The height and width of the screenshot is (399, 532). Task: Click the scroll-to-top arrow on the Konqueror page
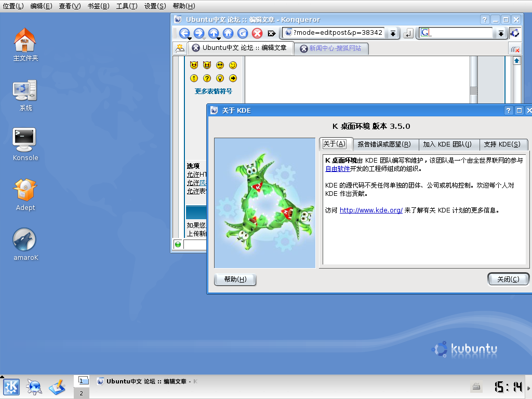click(516, 61)
